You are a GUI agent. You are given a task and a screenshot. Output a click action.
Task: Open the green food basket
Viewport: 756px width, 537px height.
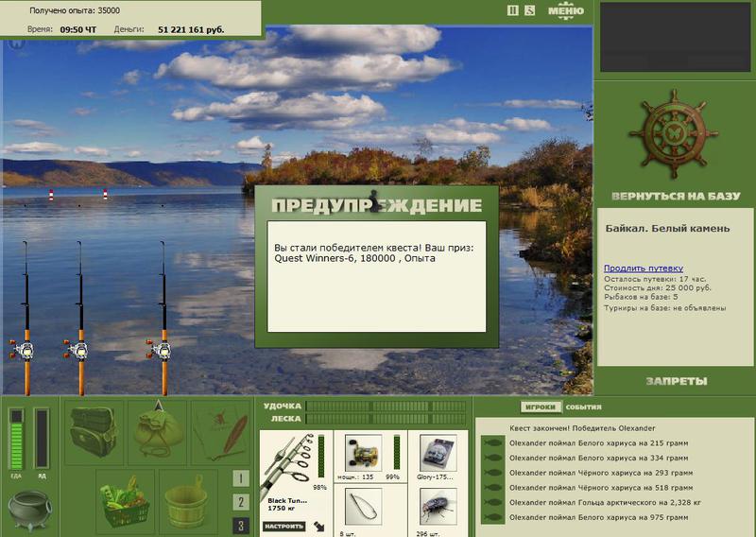(126, 501)
